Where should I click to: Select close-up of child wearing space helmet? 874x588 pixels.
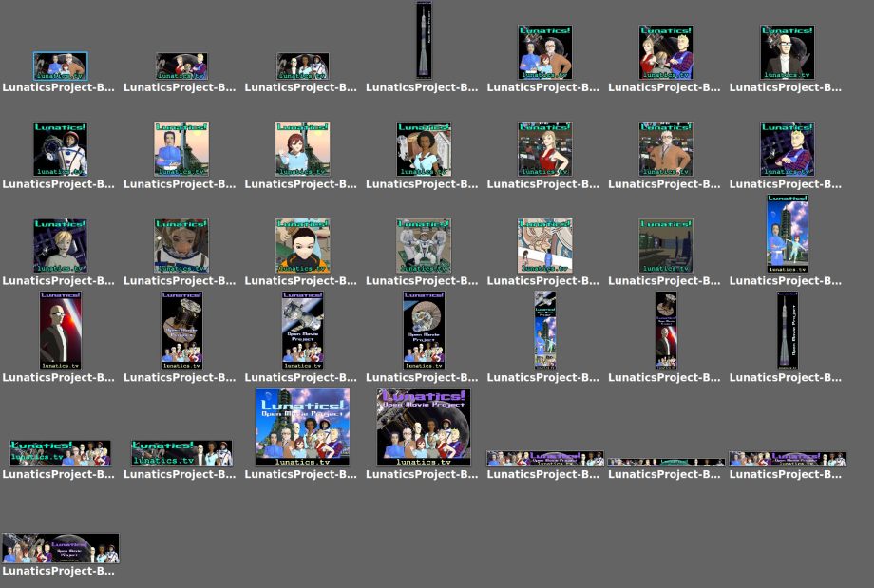[181, 246]
